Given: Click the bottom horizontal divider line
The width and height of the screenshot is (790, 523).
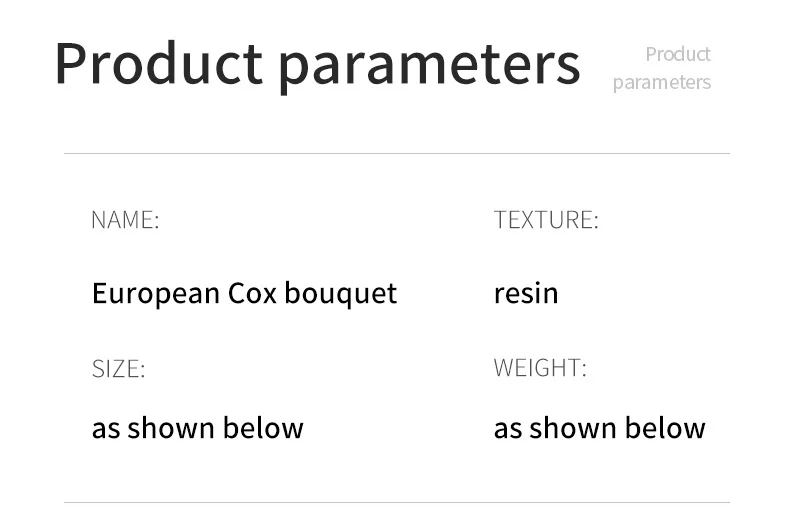Looking at the screenshot, I should coord(396,502).
